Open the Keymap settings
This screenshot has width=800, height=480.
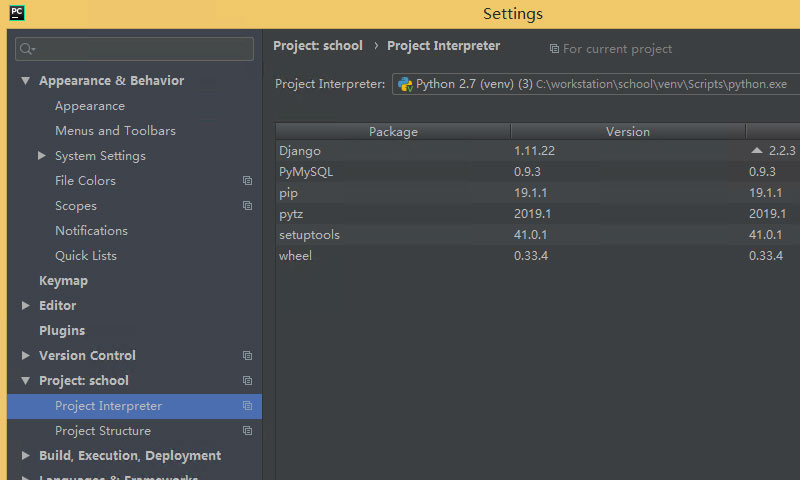[x=63, y=281]
